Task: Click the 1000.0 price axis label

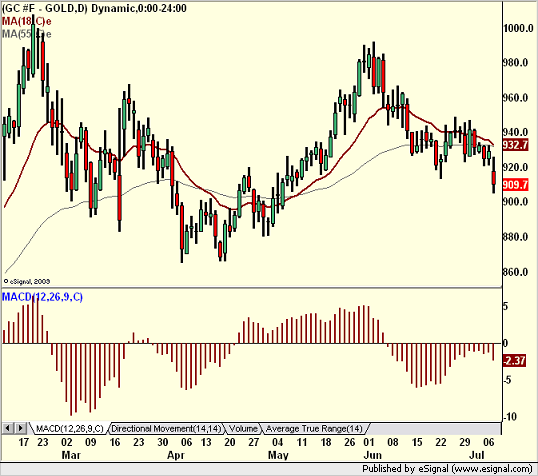Action: coord(518,28)
